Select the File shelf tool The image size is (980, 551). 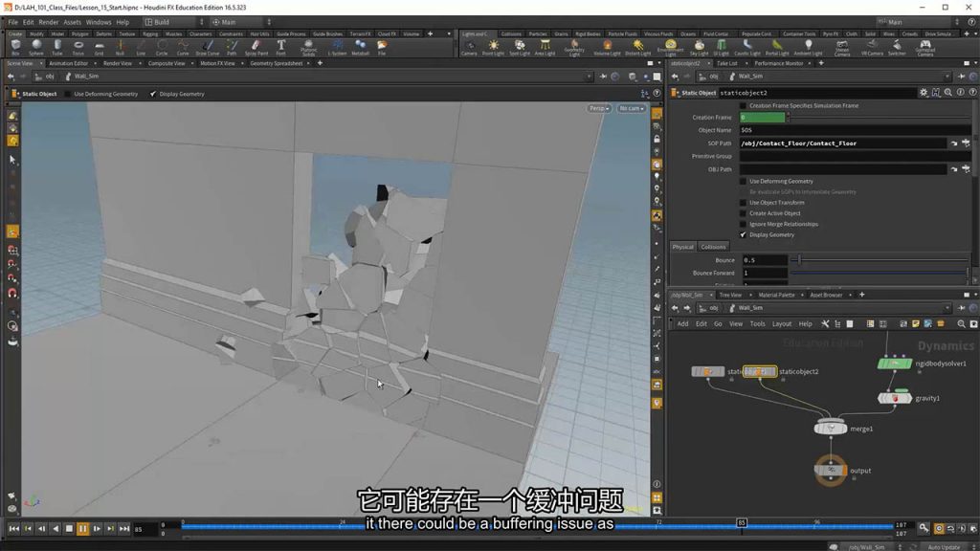(x=381, y=48)
